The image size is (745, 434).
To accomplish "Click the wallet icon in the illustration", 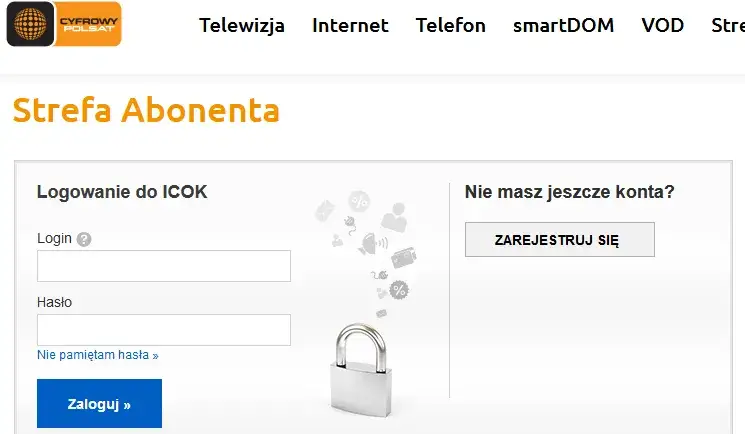I will click(404, 258).
